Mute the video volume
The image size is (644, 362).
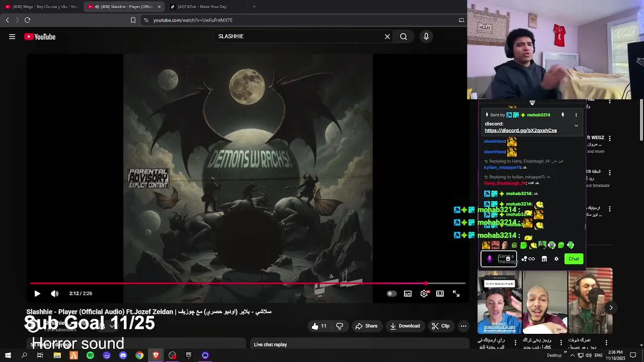[x=55, y=294]
